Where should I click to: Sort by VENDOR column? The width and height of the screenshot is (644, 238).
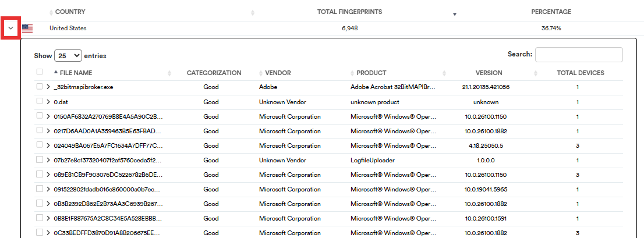tap(278, 73)
